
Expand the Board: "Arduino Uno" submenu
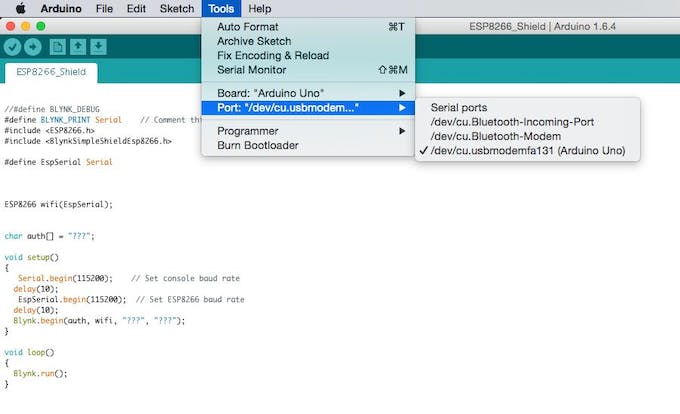(308, 93)
